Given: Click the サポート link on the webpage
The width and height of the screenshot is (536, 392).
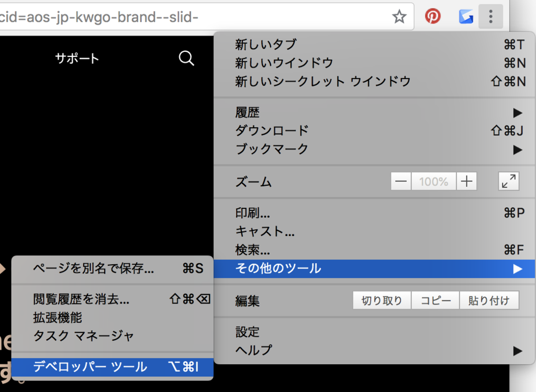Looking at the screenshot, I should 77,59.
